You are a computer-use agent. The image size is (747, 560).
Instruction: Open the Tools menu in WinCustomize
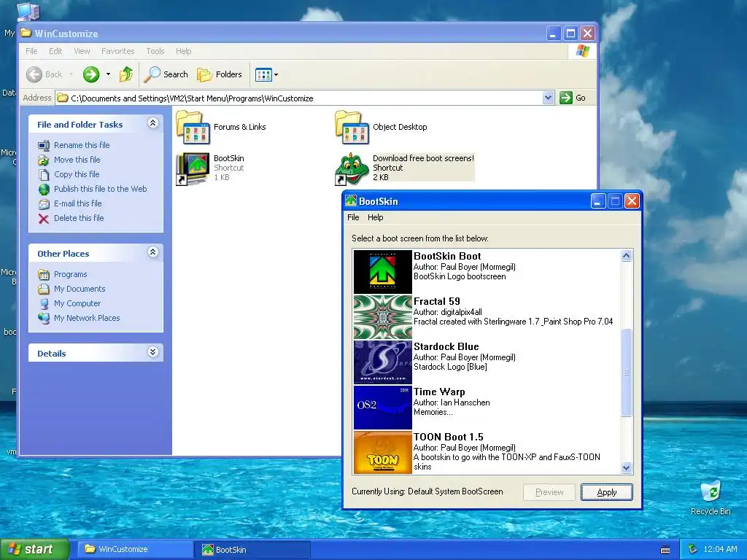[155, 51]
